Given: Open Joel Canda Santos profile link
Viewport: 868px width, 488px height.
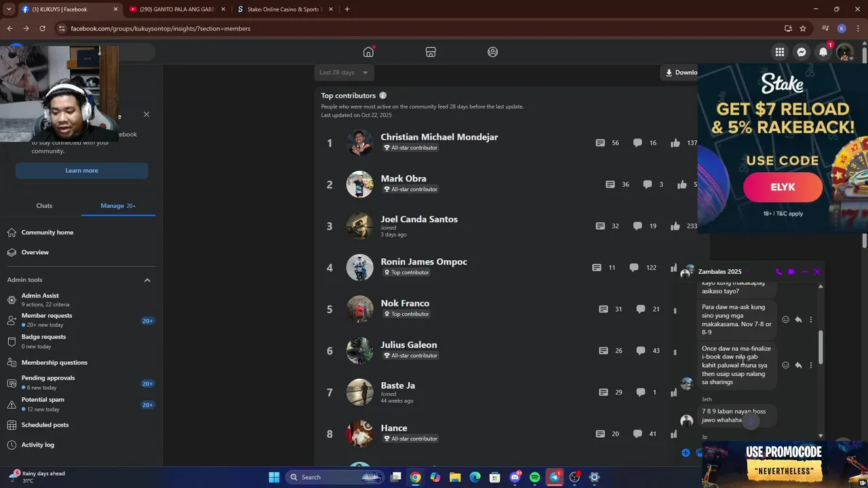Looking at the screenshot, I should [419, 220].
